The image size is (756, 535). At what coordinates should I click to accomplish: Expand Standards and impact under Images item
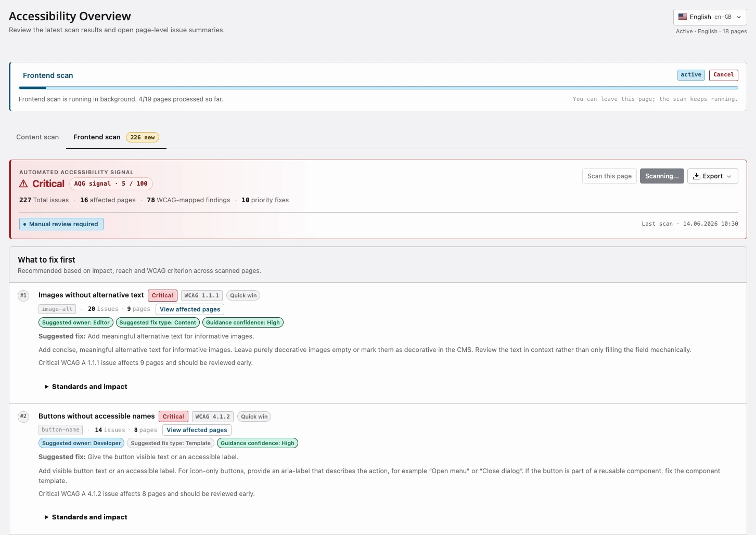coord(86,386)
